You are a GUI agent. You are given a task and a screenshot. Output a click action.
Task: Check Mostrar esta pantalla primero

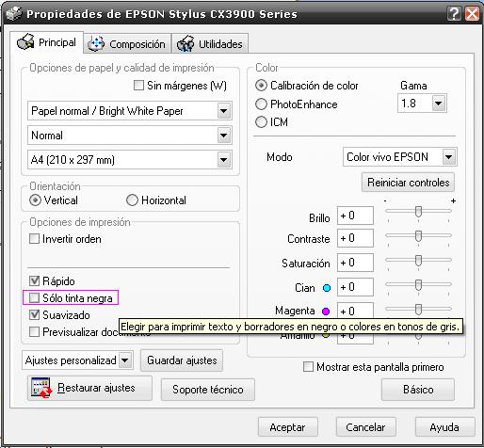tap(308, 366)
